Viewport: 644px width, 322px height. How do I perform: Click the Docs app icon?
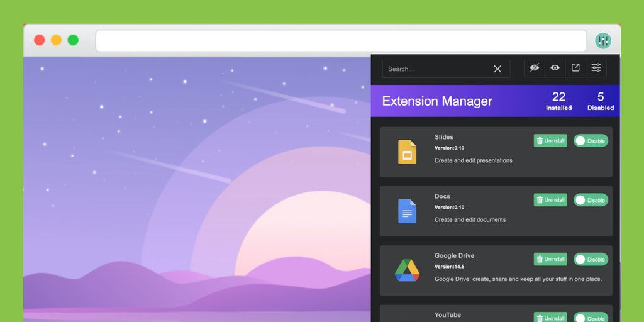[407, 211]
